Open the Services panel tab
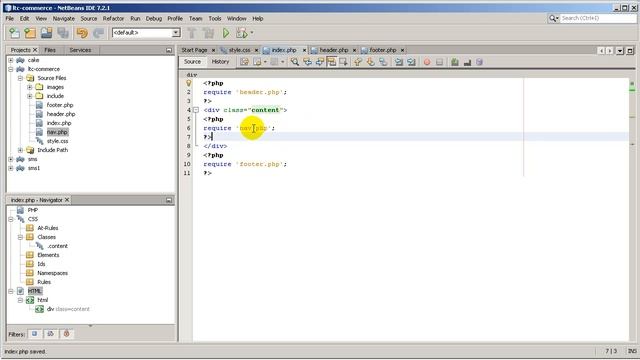Image resolution: width=640 pixels, height=360 pixels. 80,50
